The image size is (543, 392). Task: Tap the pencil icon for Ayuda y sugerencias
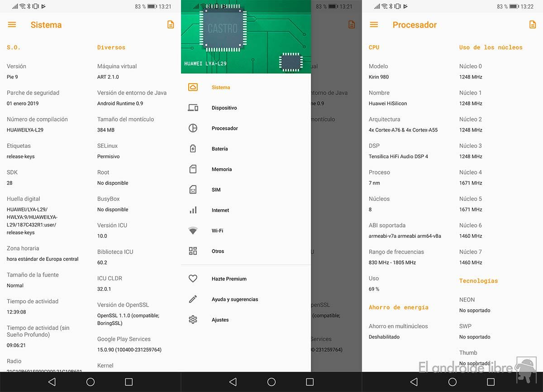click(x=193, y=299)
